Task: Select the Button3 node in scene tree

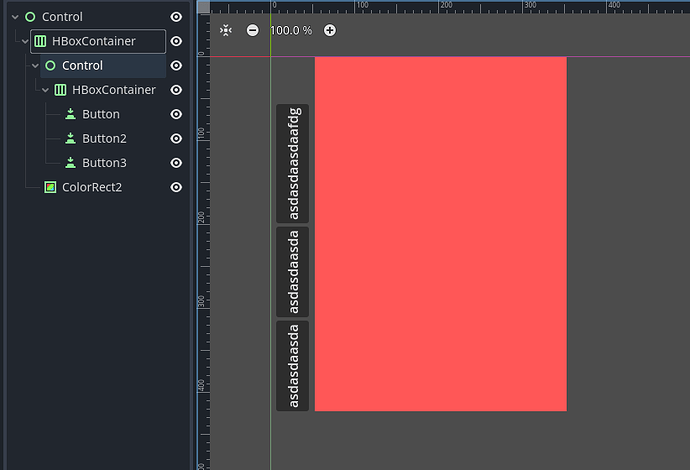Action: (104, 162)
